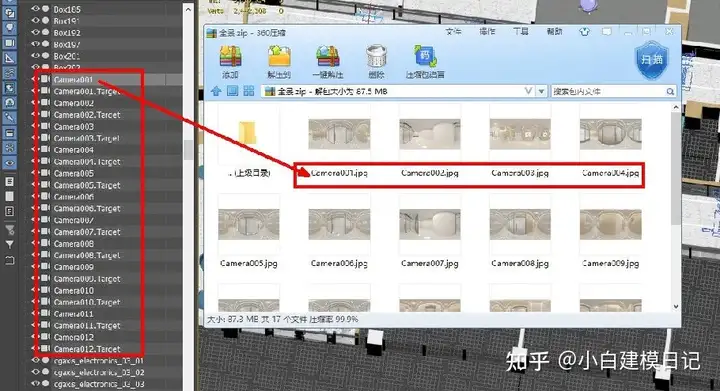Click the feedback message icon in title bar

[607, 32]
